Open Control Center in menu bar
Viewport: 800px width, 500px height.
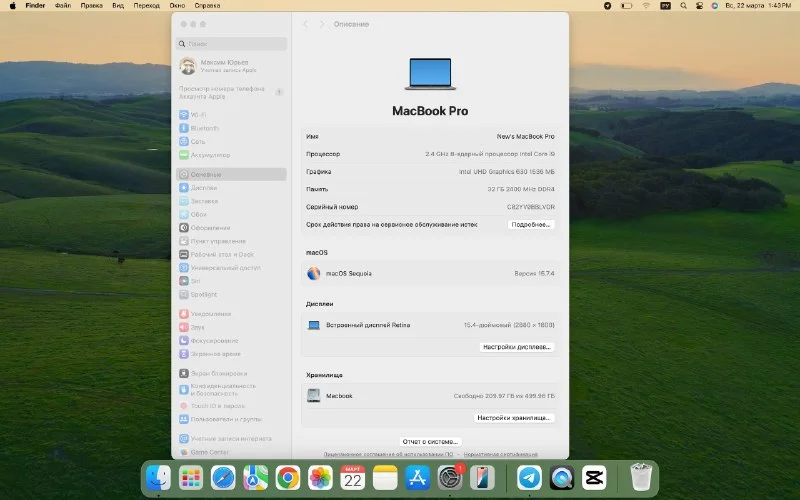coord(699,6)
